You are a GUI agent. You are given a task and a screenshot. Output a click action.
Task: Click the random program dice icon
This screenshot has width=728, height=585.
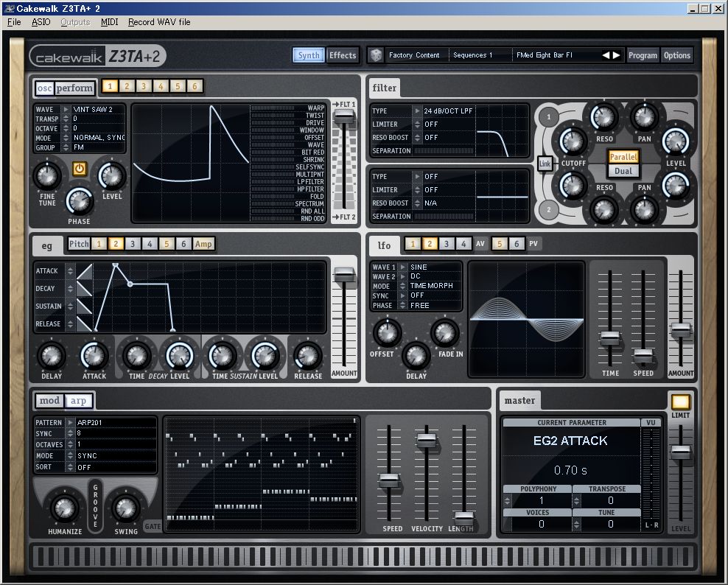[376, 55]
